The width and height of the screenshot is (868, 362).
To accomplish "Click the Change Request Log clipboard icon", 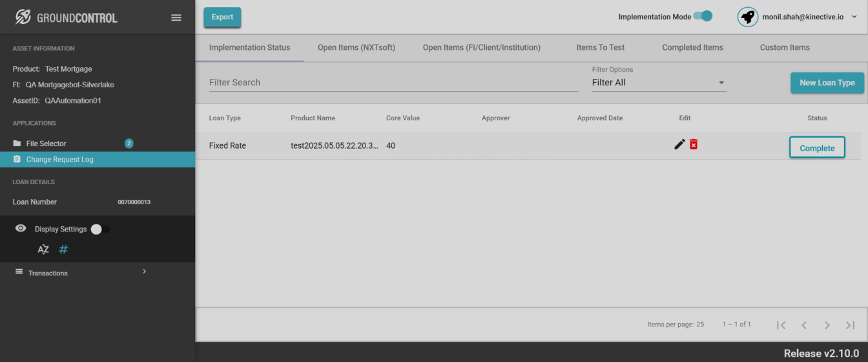I will (x=17, y=159).
